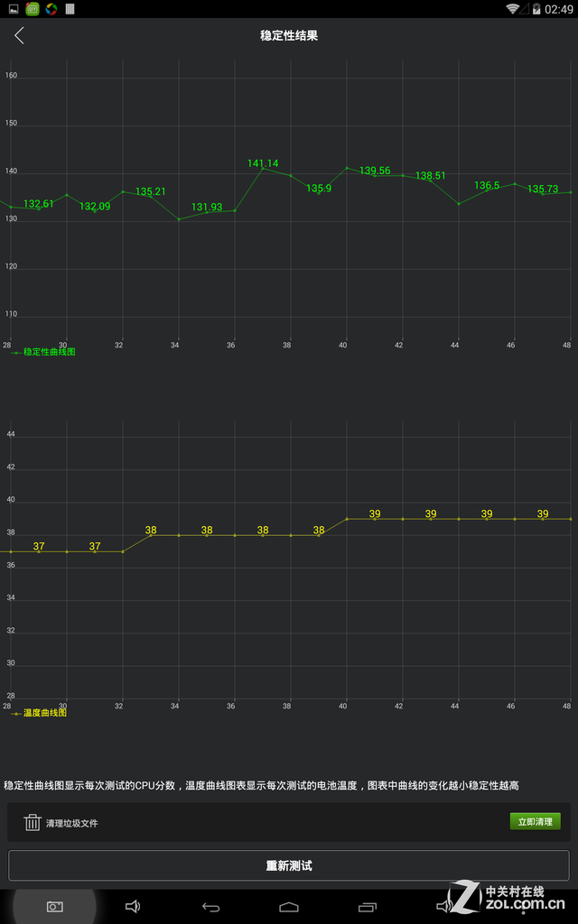Tap the trash can icon beside 清理垃圾文件
This screenshot has height=924, width=578.
[33, 822]
